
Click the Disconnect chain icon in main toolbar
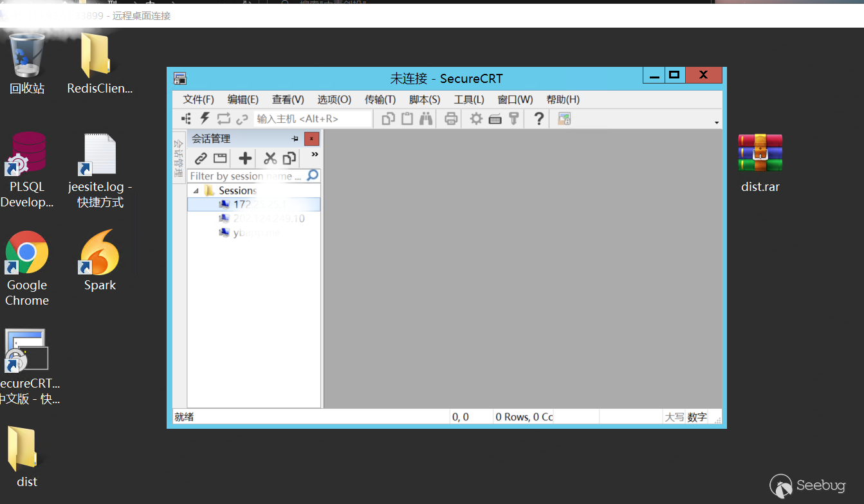click(242, 119)
